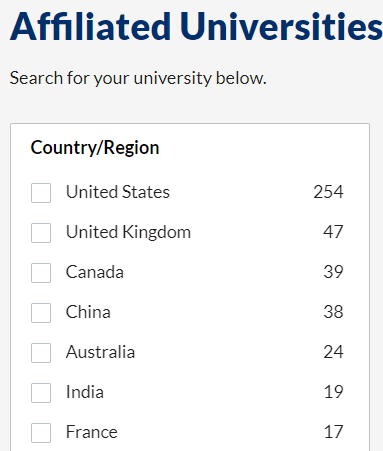Tick the United Kingdom checkbox
383x451 pixels.
coord(41,233)
